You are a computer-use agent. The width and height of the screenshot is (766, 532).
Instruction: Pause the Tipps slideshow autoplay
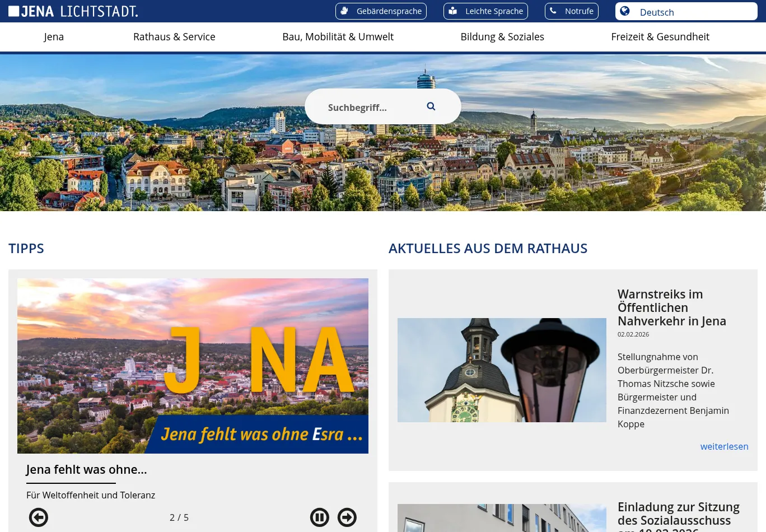[x=320, y=517]
